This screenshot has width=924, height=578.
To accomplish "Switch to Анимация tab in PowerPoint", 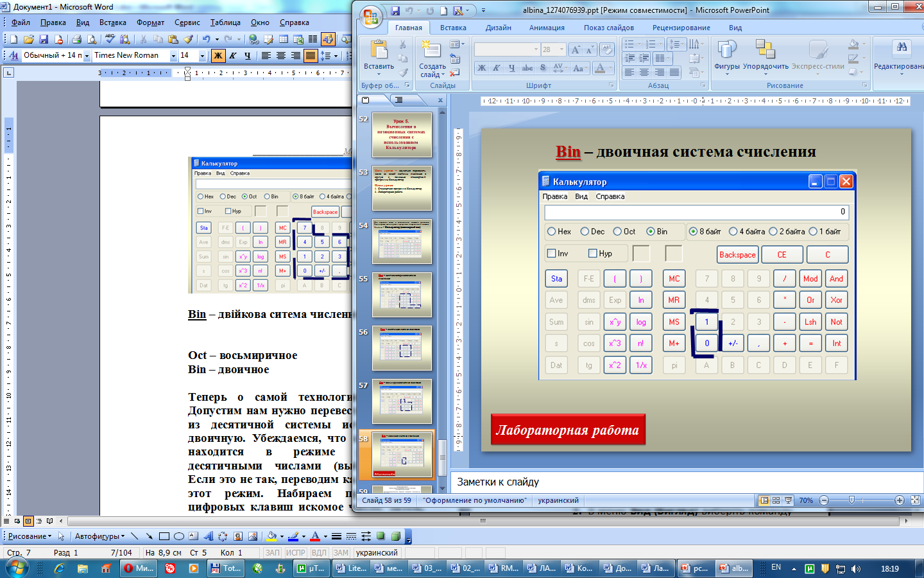I will coord(547,28).
